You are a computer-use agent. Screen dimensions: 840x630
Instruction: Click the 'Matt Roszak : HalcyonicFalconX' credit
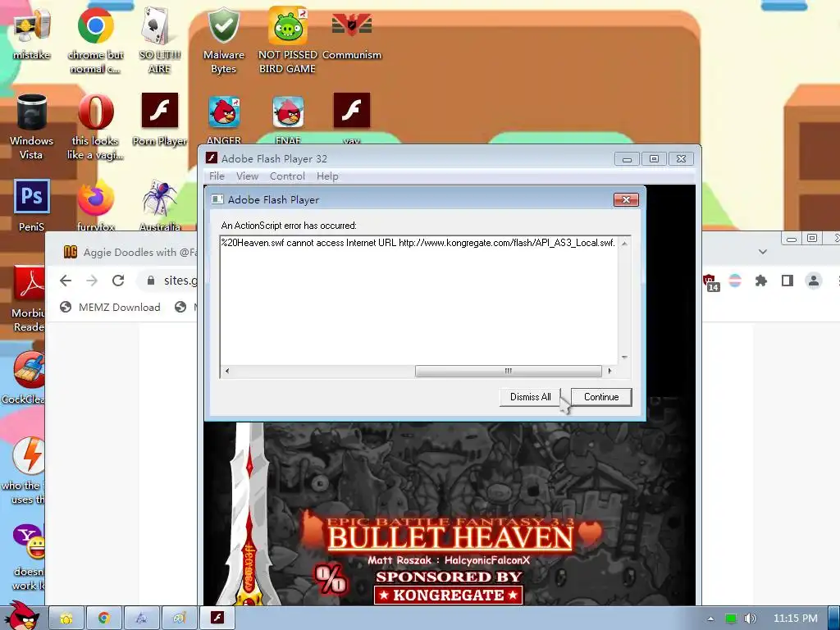[x=449, y=560]
